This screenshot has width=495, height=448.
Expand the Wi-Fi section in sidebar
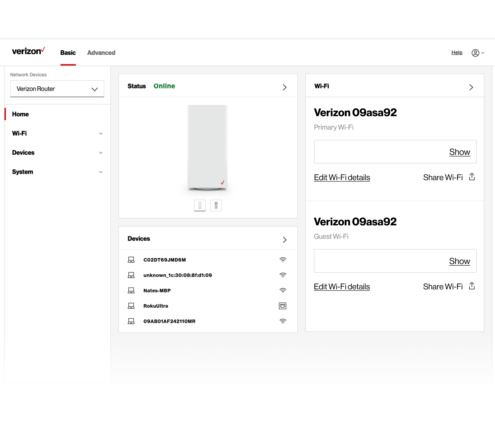pyautogui.click(x=101, y=134)
